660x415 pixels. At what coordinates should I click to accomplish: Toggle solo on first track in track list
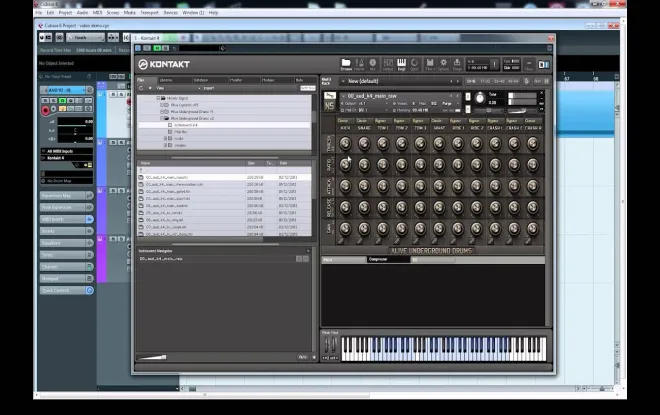tap(121, 95)
